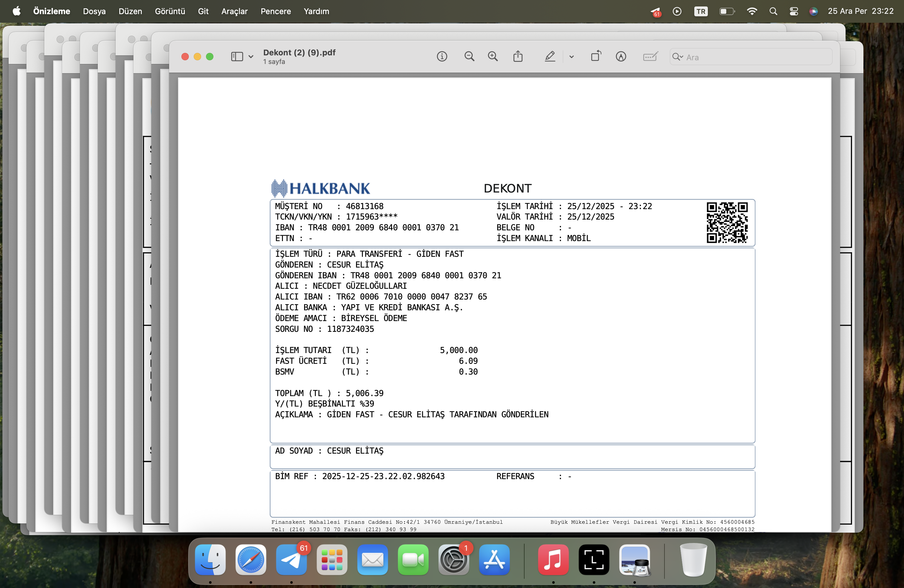Open Spotlight search in menu bar

coord(773,11)
